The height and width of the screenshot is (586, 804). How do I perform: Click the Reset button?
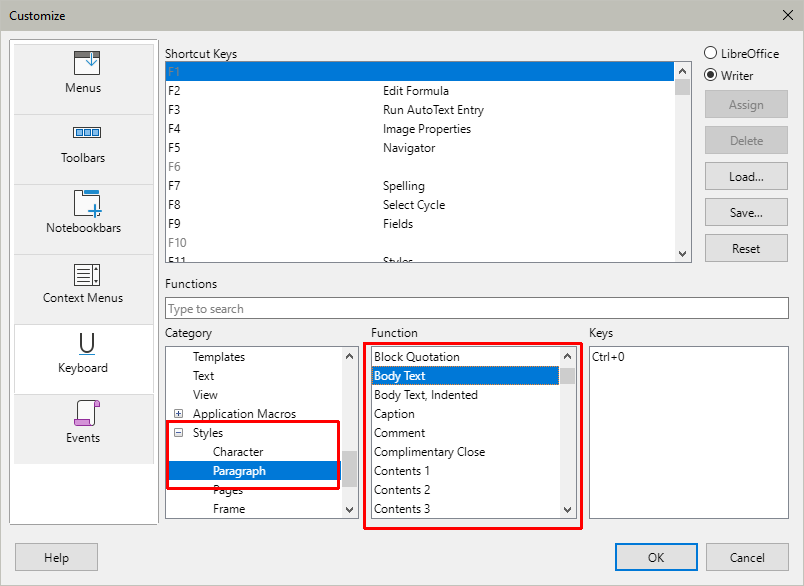tap(746, 248)
